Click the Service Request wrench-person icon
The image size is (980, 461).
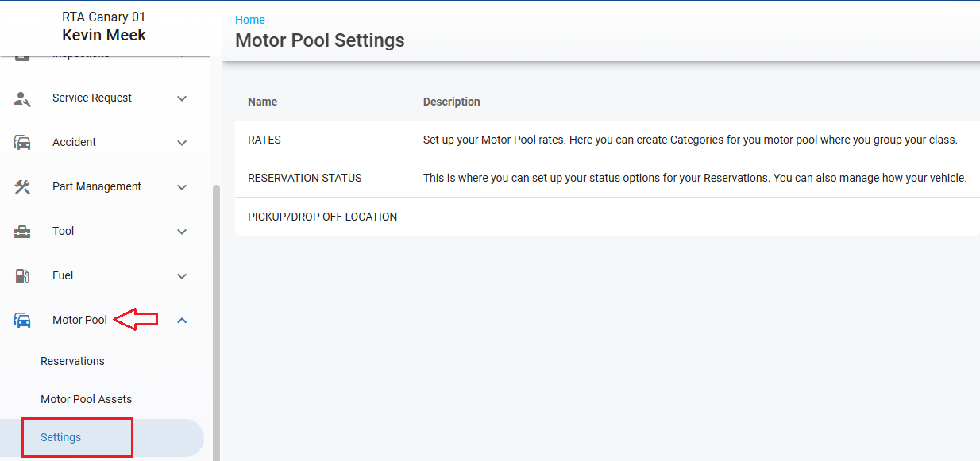[x=22, y=98]
